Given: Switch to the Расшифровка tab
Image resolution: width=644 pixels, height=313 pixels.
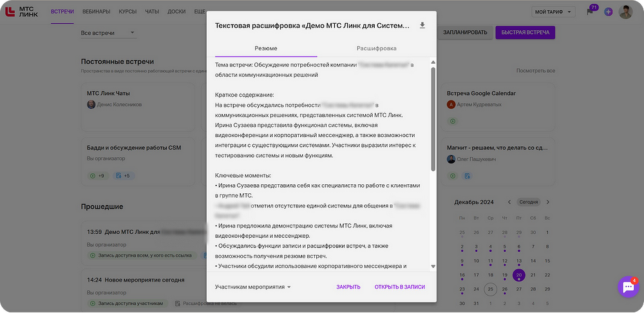Looking at the screenshot, I should click(x=377, y=48).
